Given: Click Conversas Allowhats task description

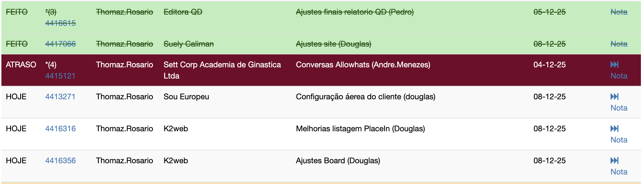Looking at the screenshot, I should point(363,65).
